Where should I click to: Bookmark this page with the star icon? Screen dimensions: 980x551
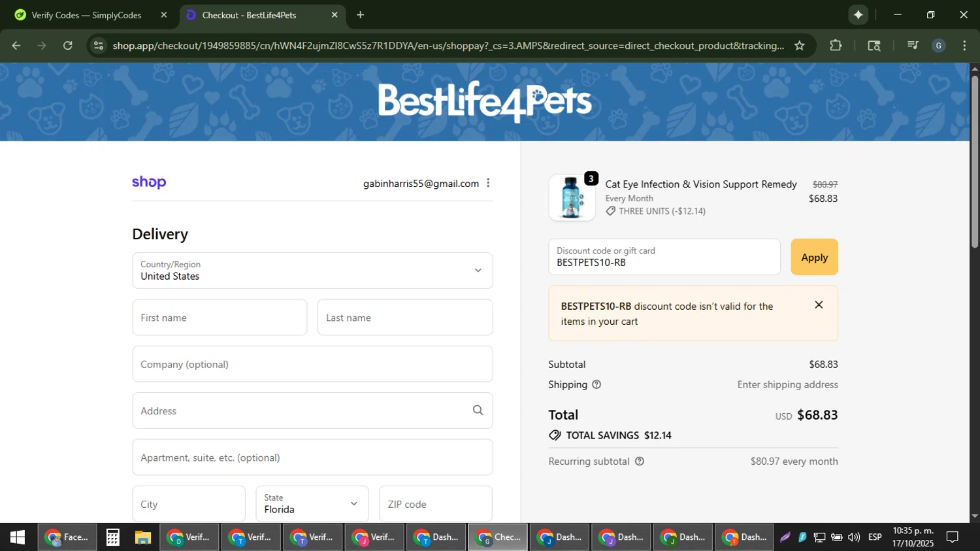(800, 46)
